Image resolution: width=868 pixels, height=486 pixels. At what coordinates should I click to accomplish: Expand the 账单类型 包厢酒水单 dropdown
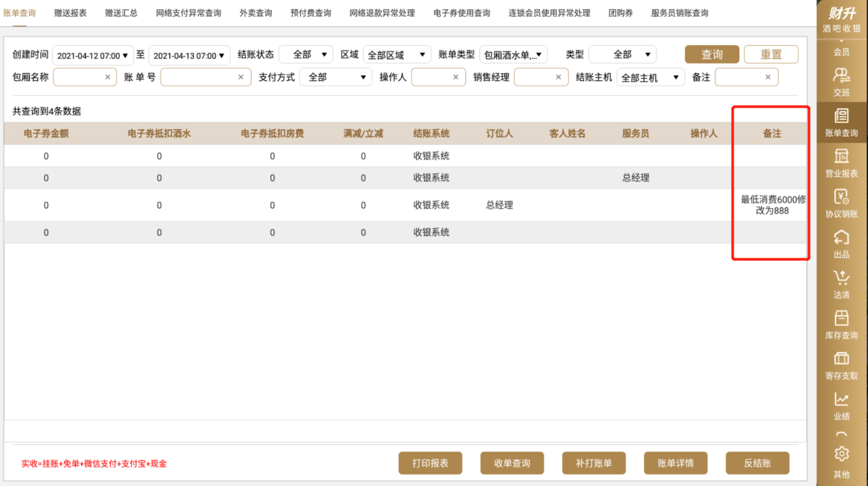coord(513,55)
